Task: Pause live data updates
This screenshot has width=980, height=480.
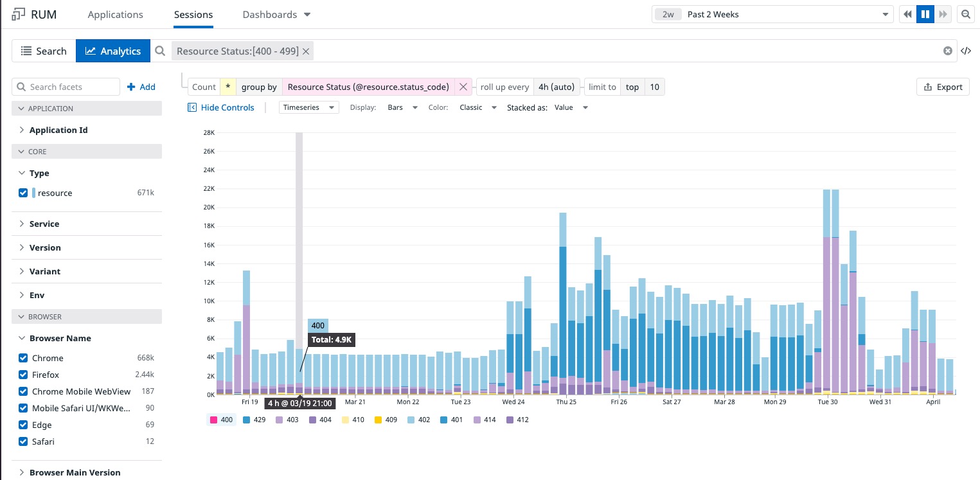Action: click(x=925, y=14)
